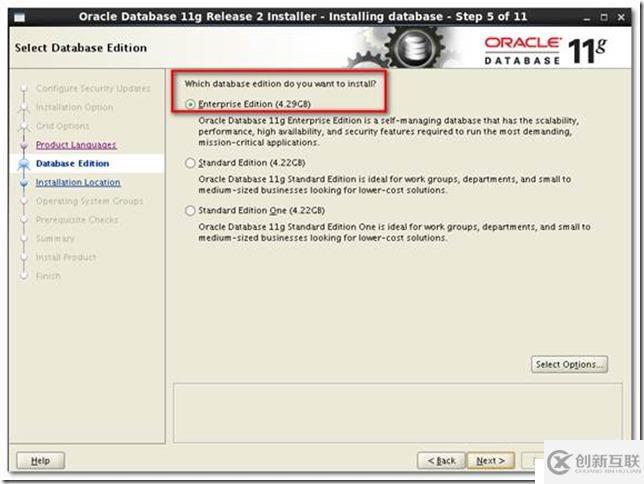Open the Help button
644x484 pixels.
pyautogui.click(x=40, y=461)
